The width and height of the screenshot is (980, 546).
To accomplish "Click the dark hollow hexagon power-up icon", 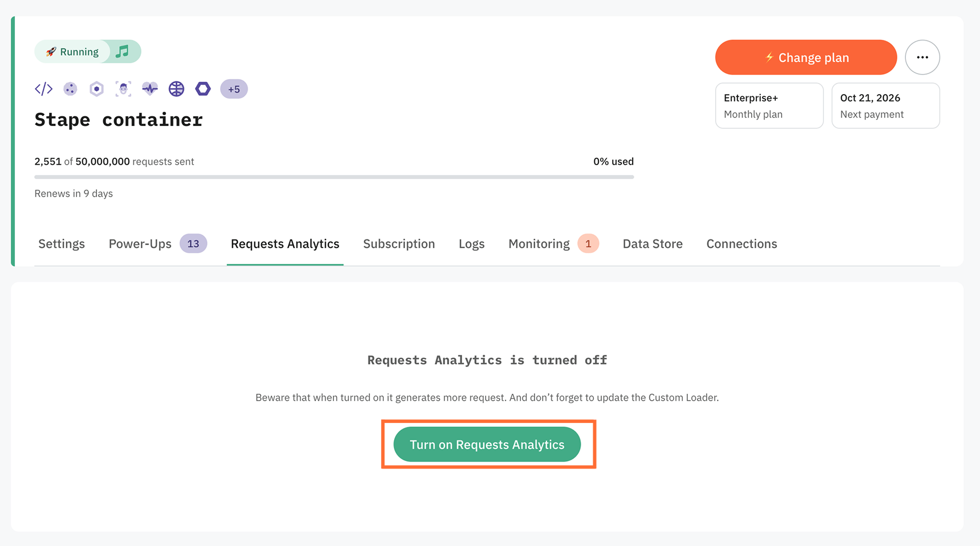I will click(x=203, y=89).
